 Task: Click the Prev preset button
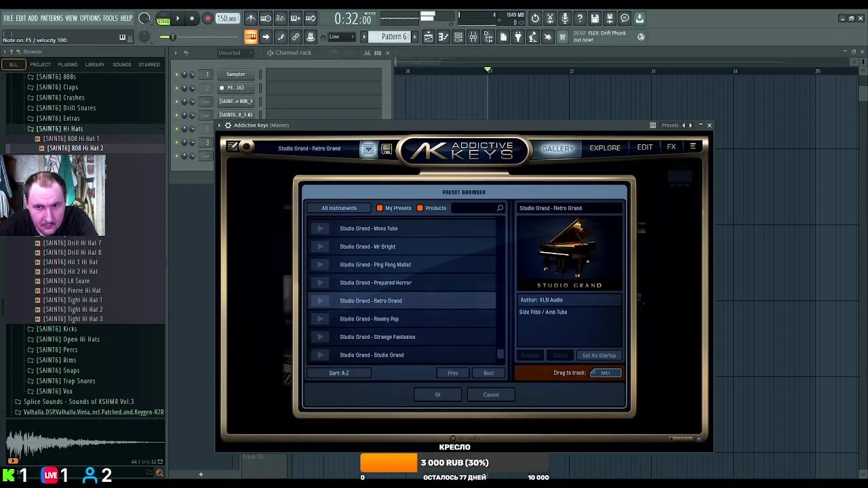(x=452, y=373)
